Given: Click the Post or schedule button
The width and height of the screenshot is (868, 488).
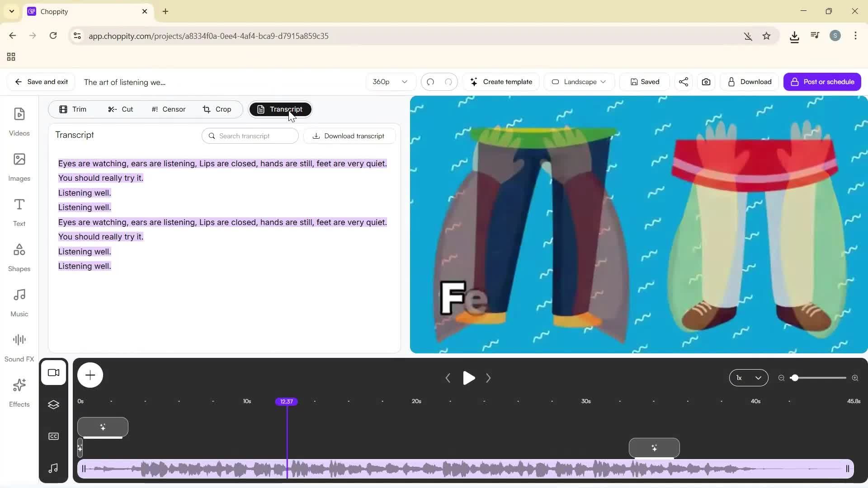Looking at the screenshot, I should [822, 82].
